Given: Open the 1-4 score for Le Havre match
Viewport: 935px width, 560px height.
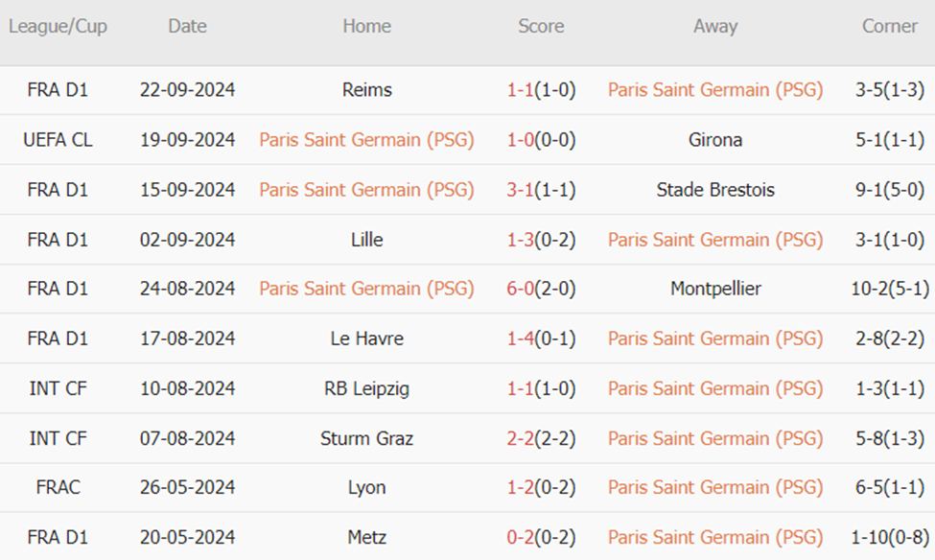Looking at the screenshot, I should pyautogui.click(x=521, y=338).
